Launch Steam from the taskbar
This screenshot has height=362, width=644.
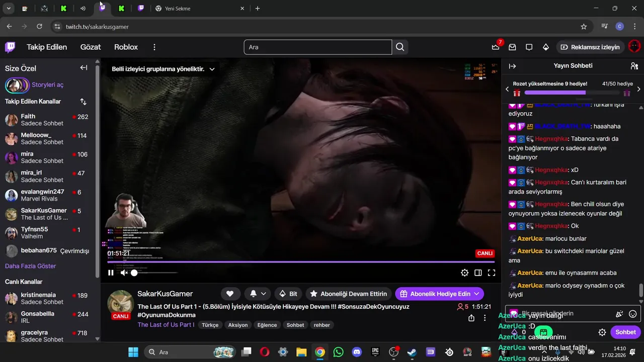click(x=412, y=352)
